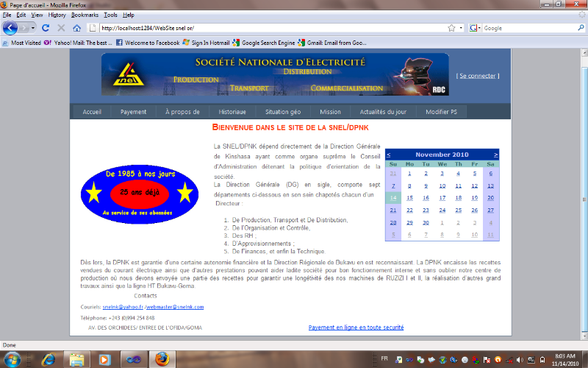Open Google Search Engine bookmark

(x=264, y=43)
